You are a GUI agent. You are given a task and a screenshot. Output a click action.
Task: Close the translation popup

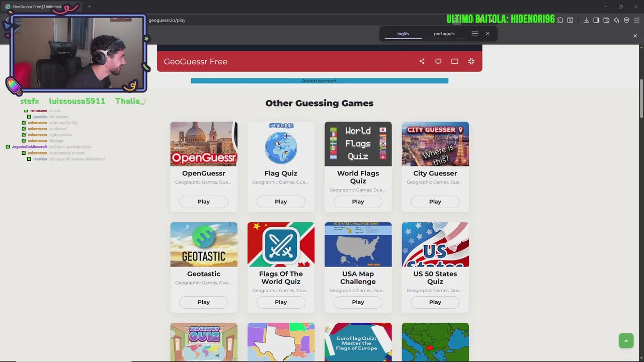(x=488, y=34)
